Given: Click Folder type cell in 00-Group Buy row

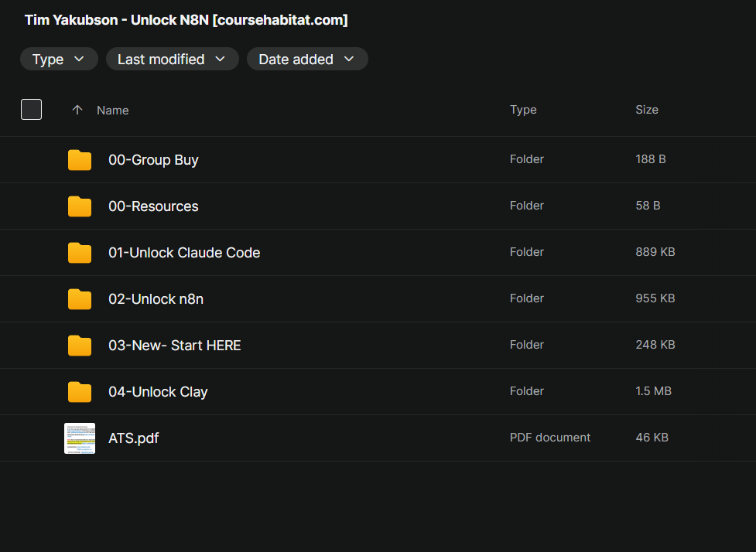Looking at the screenshot, I should click(x=526, y=159).
